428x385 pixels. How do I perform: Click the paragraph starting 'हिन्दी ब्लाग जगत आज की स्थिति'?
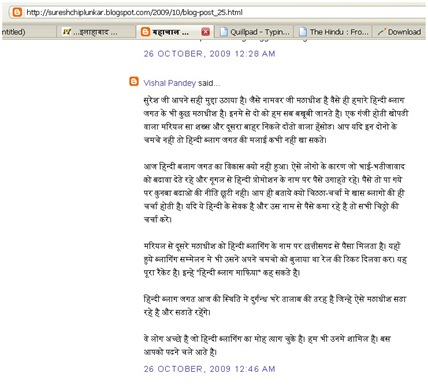275,305
